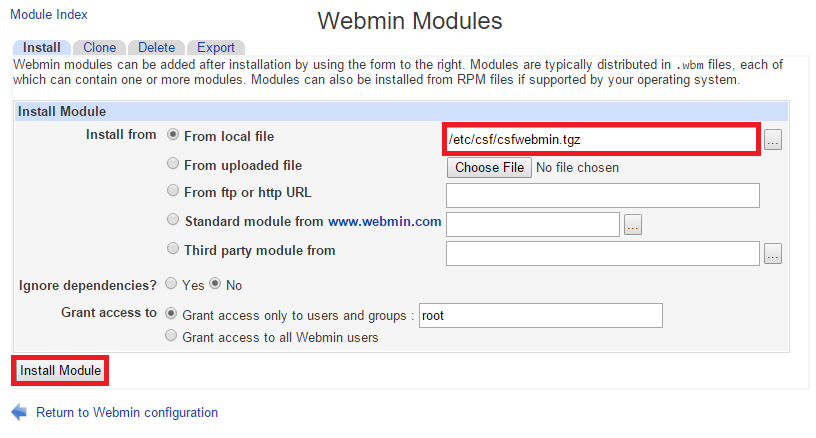Screen dimensions: 816x438
Task: Set Ignore dependencies to Yes
Action: click(171, 284)
